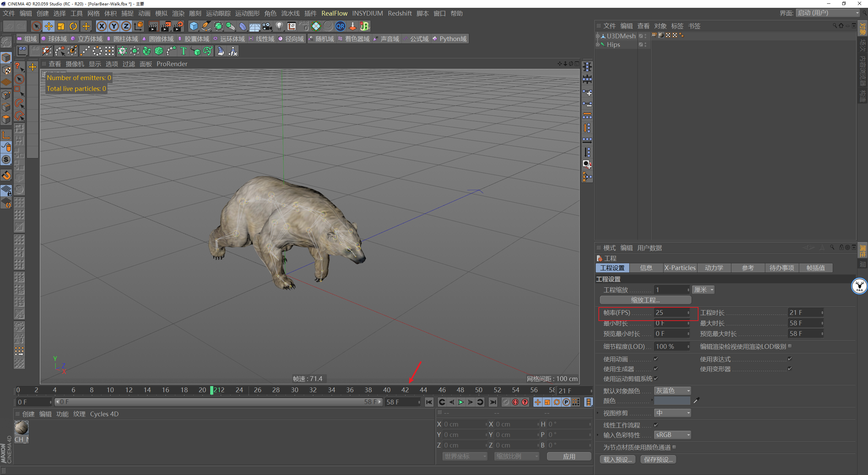This screenshot has width=868, height=475.
Task: Disable the 线性工作流程 checkbox
Action: point(656,425)
